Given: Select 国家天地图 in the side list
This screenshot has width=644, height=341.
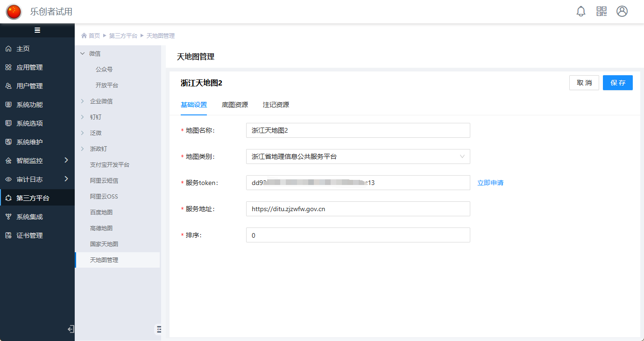Looking at the screenshot, I should [x=104, y=244].
